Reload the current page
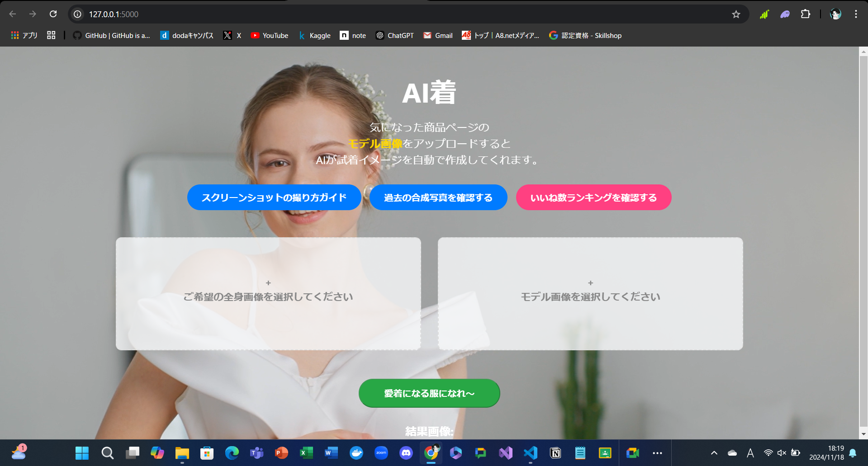Viewport: 868px width, 466px height. pos(53,14)
